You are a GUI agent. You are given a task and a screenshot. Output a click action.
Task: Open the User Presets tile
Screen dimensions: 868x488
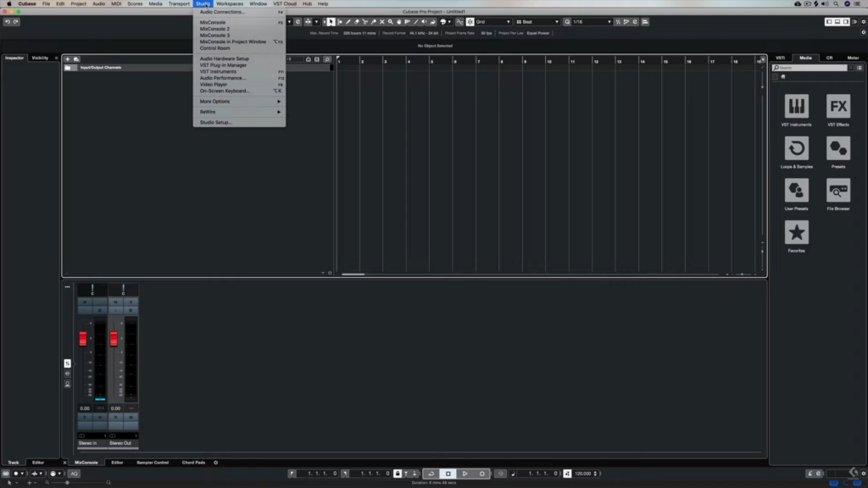[x=797, y=191]
